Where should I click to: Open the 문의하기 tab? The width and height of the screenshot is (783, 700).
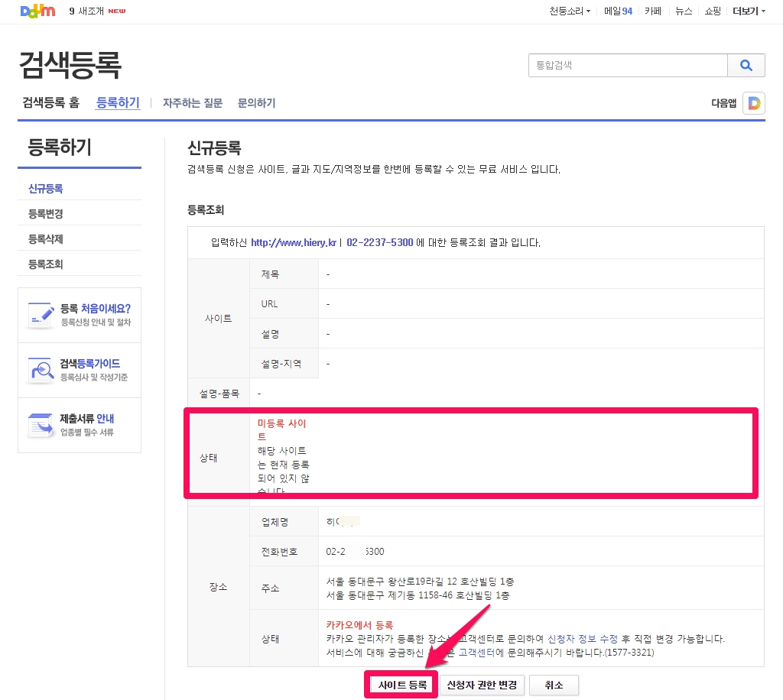click(x=256, y=102)
